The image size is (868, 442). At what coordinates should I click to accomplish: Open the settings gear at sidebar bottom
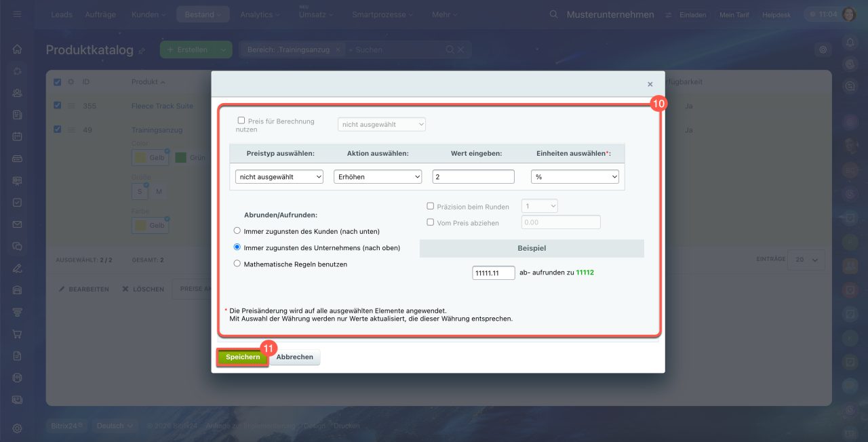(x=17, y=428)
